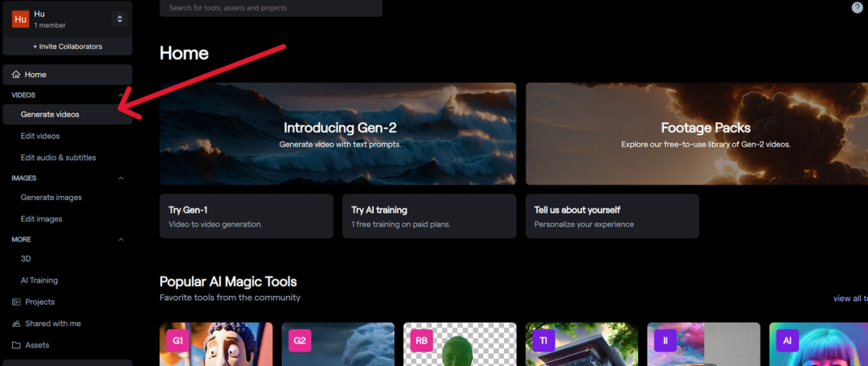Click the search tools and assets field

click(271, 8)
